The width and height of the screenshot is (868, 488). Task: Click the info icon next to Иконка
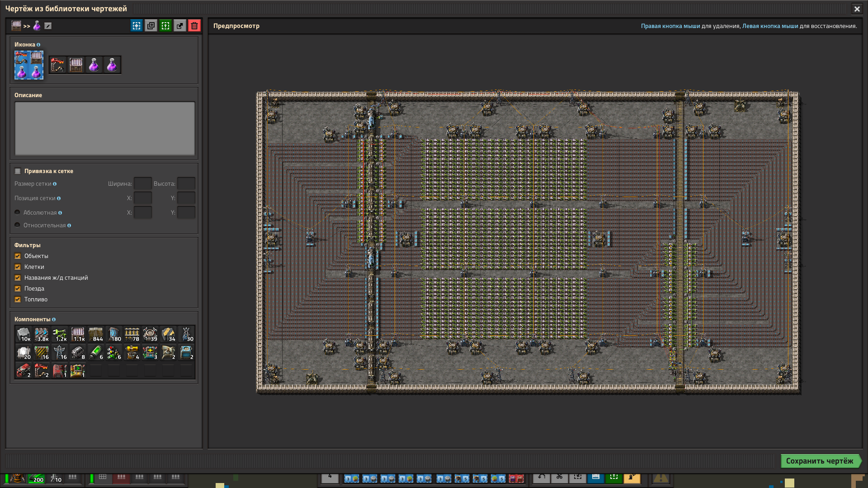tap(38, 45)
